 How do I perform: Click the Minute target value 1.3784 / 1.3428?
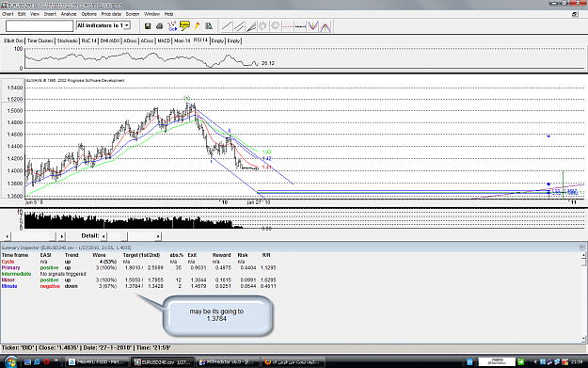(143, 286)
